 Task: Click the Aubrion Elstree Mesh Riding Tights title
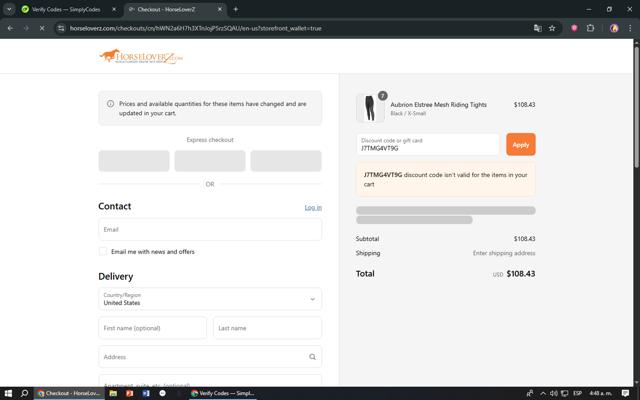pyautogui.click(x=438, y=104)
